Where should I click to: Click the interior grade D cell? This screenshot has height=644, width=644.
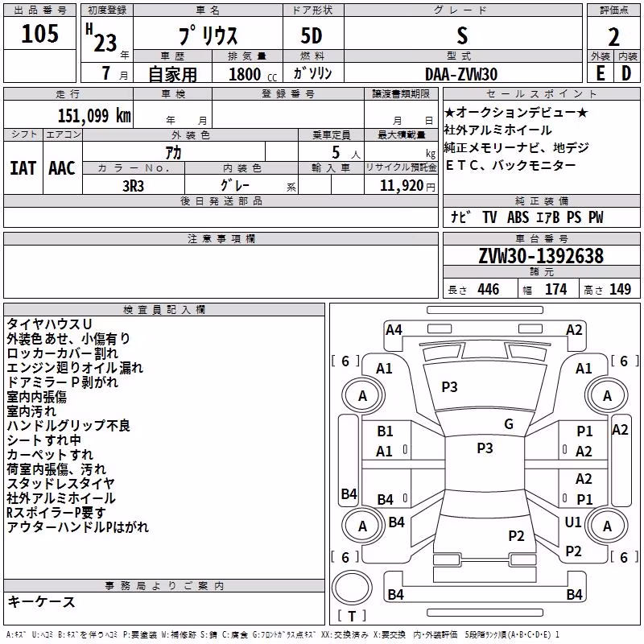[627, 73]
